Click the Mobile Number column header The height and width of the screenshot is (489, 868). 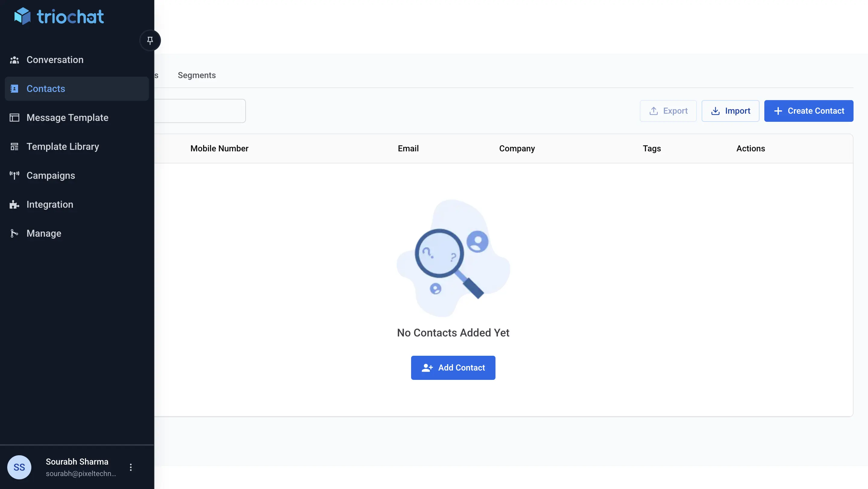(219, 149)
